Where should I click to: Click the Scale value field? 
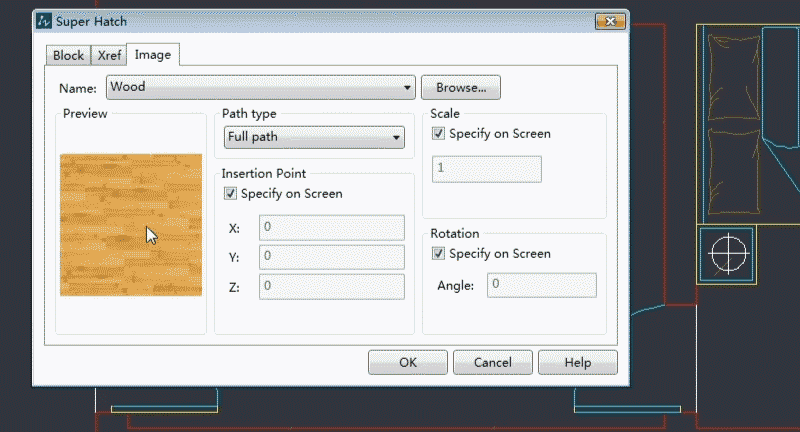coord(486,169)
